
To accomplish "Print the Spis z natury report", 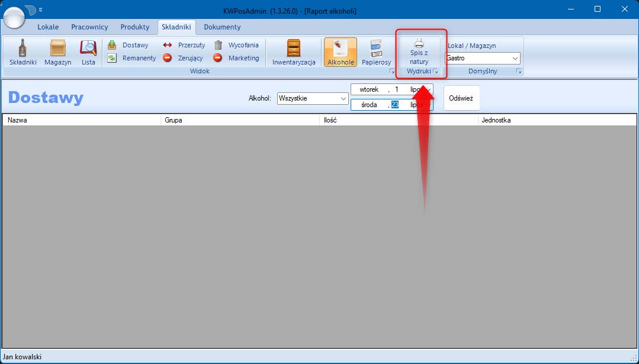I will click(419, 51).
